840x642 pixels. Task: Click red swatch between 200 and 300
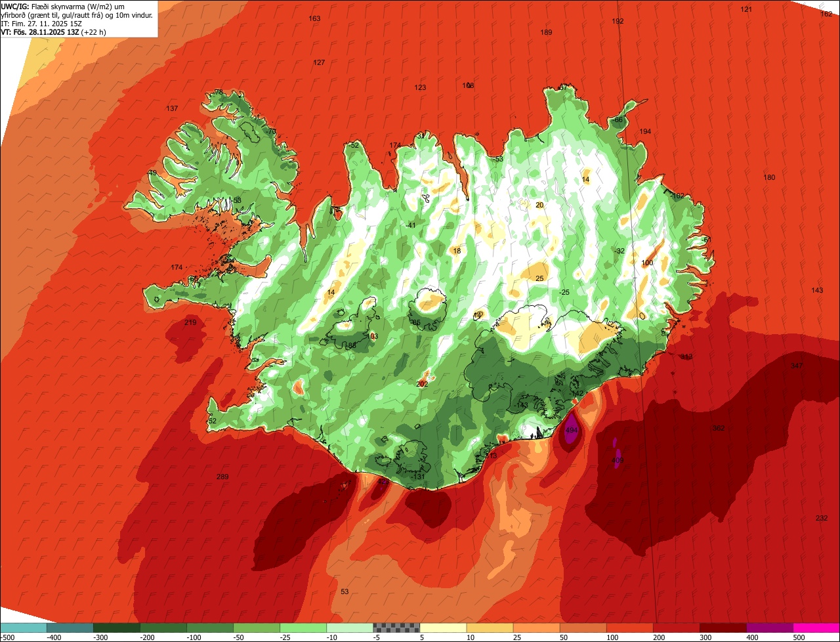click(x=676, y=628)
